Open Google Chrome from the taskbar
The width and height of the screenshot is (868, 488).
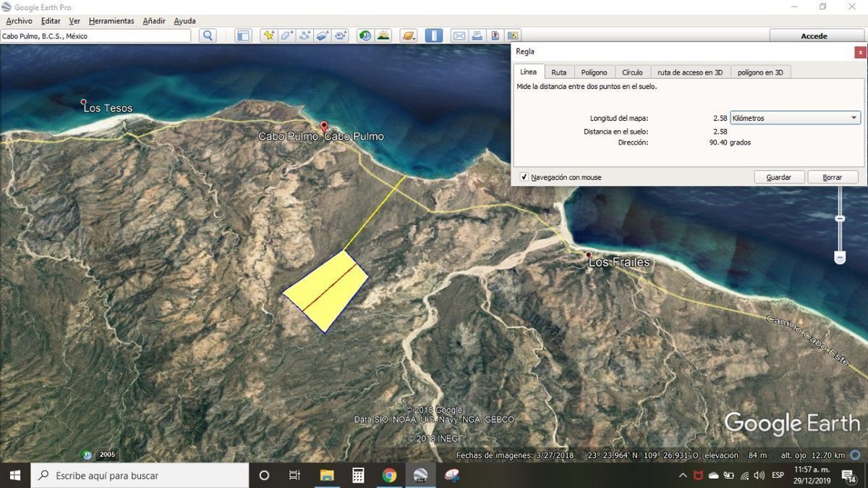[389, 475]
